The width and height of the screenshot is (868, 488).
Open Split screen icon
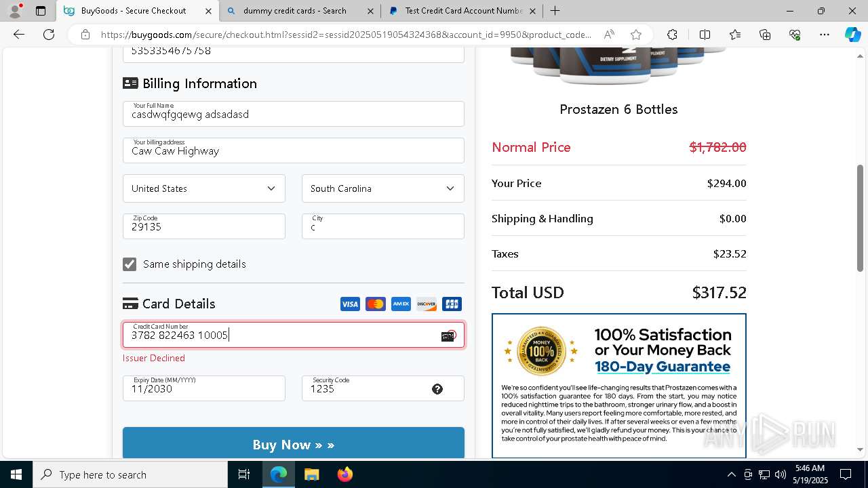click(705, 35)
